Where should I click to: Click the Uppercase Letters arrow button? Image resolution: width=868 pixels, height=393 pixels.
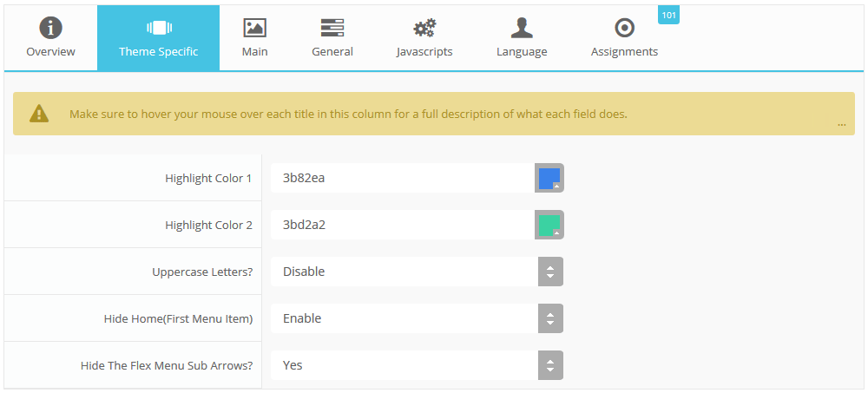[550, 272]
